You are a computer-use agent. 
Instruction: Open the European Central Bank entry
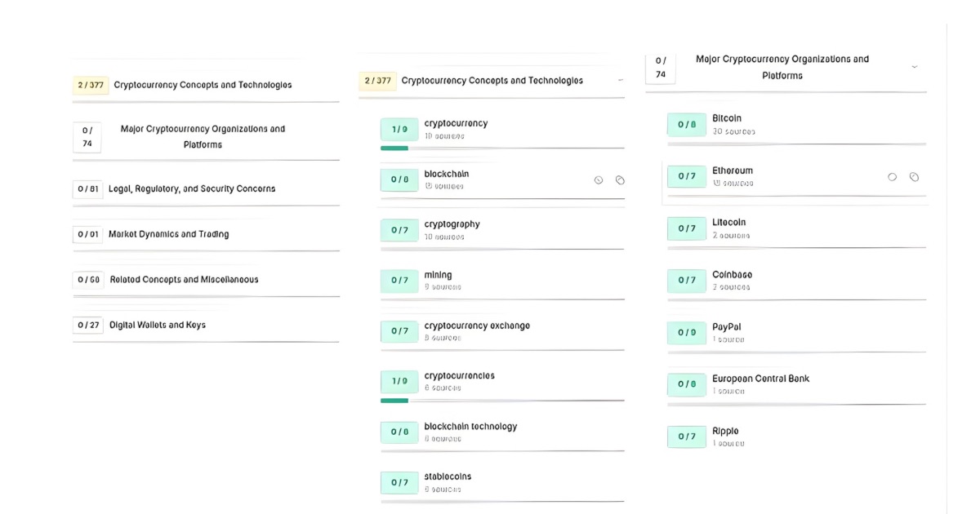(760, 379)
